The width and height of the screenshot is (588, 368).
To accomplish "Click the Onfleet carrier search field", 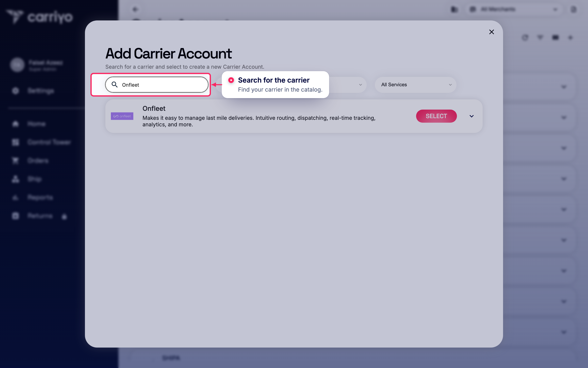I will tap(157, 85).
